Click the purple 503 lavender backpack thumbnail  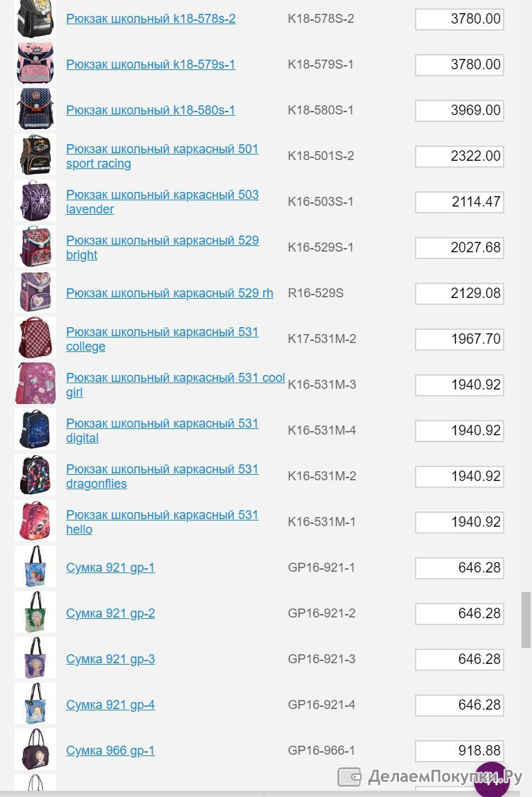[35, 201]
